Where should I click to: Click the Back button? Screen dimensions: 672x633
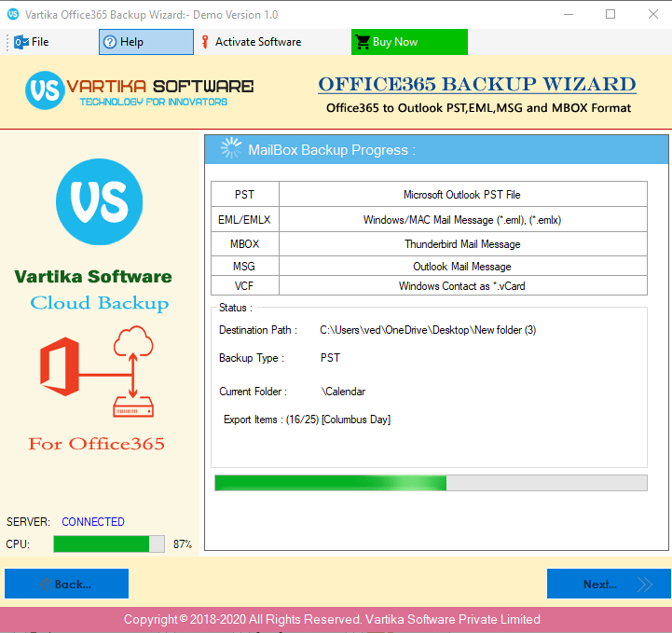point(66,584)
